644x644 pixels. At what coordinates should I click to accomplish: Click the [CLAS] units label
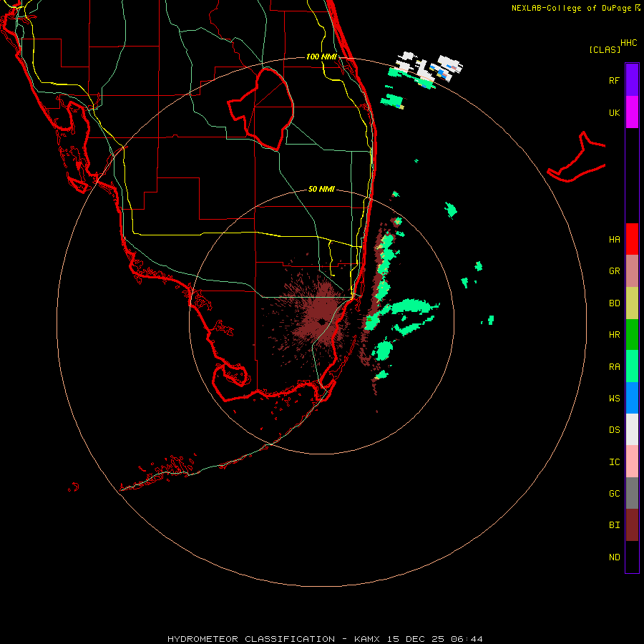coord(605,49)
